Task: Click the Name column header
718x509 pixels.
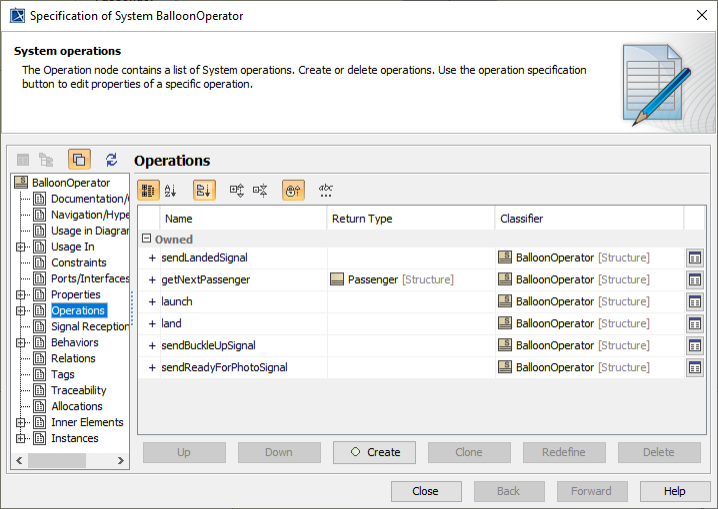Action: [243, 219]
